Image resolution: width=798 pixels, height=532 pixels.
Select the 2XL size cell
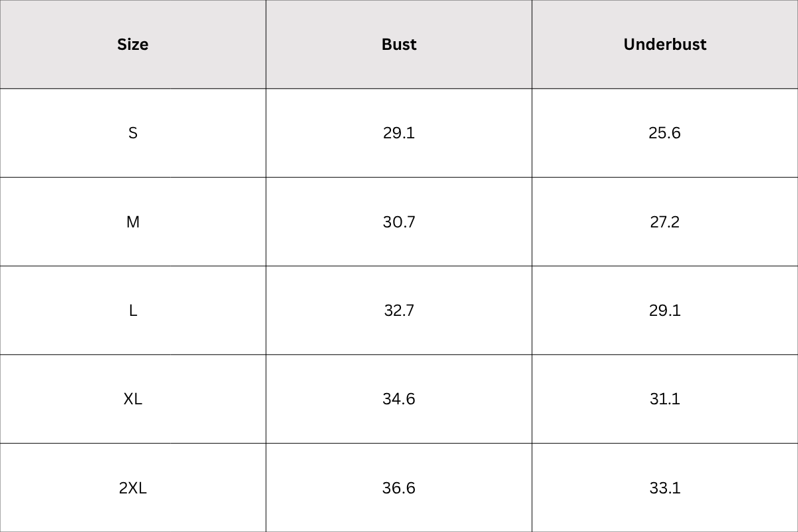tap(133, 488)
